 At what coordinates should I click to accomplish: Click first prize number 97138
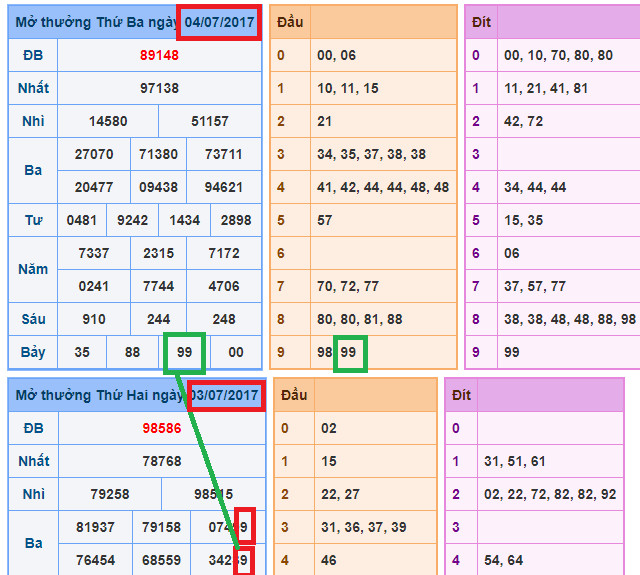point(159,88)
